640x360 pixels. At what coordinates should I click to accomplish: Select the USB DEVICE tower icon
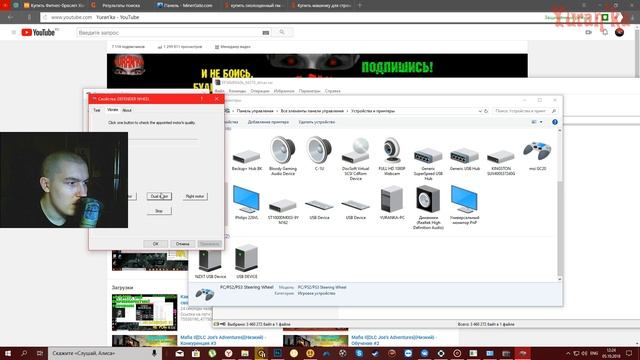click(246, 258)
